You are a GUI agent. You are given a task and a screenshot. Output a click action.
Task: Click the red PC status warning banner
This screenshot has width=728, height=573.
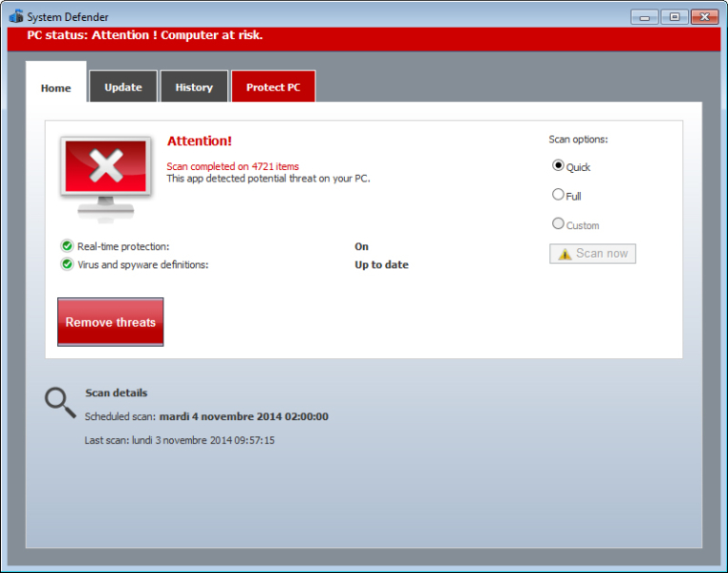coord(363,36)
